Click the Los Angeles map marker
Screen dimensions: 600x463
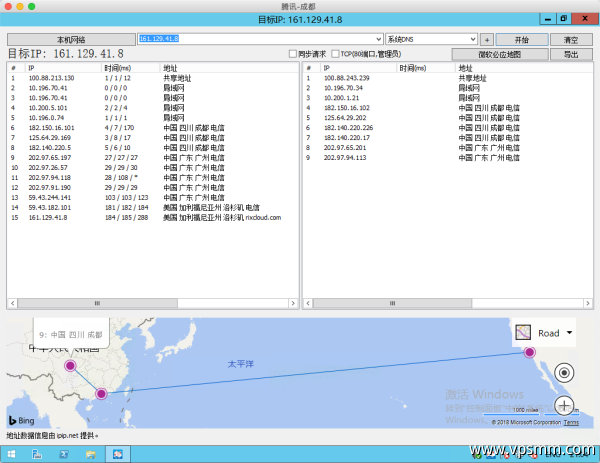click(530, 352)
